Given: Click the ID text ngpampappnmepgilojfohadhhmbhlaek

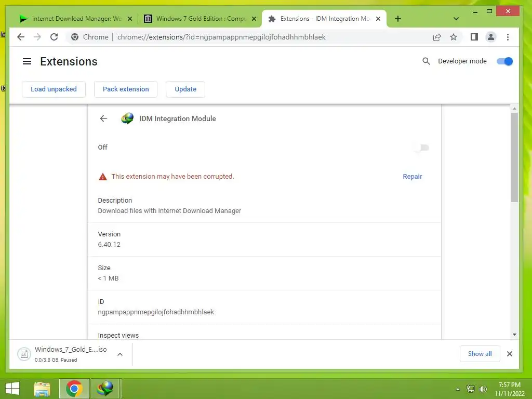Looking at the screenshot, I should 156,312.
